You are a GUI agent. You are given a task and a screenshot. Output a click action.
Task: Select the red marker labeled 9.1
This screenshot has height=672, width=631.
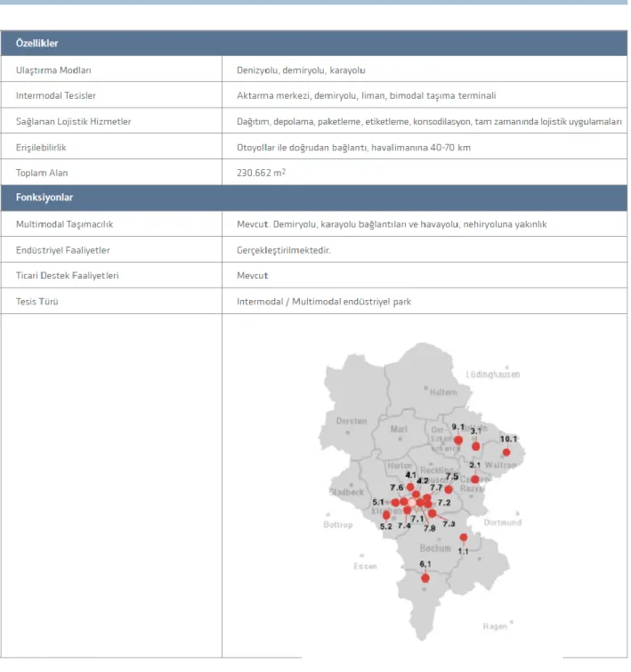coord(458,440)
